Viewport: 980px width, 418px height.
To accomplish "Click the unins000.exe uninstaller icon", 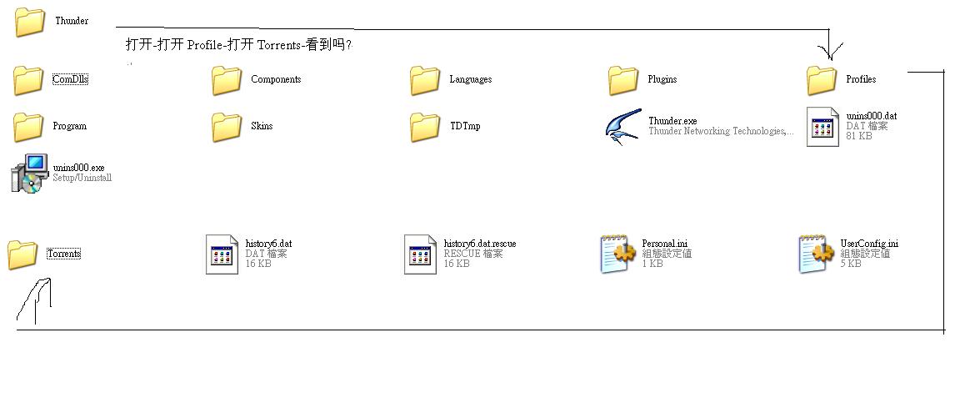I will 29,173.
